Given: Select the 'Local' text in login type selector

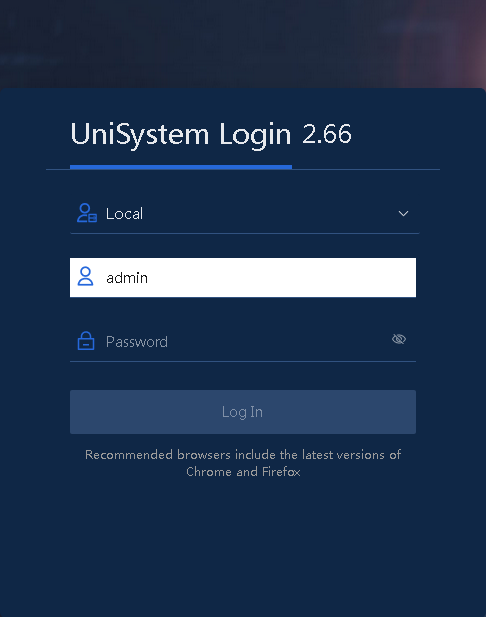Looking at the screenshot, I should tap(124, 214).
